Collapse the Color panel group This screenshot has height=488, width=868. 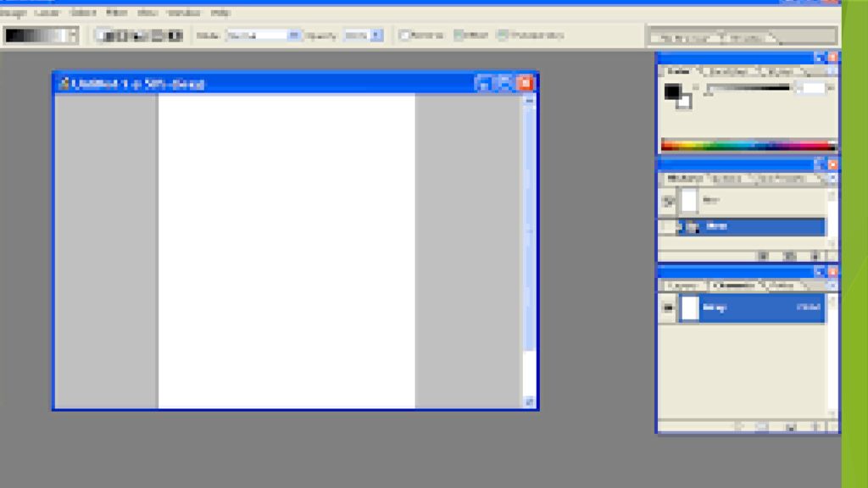820,58
